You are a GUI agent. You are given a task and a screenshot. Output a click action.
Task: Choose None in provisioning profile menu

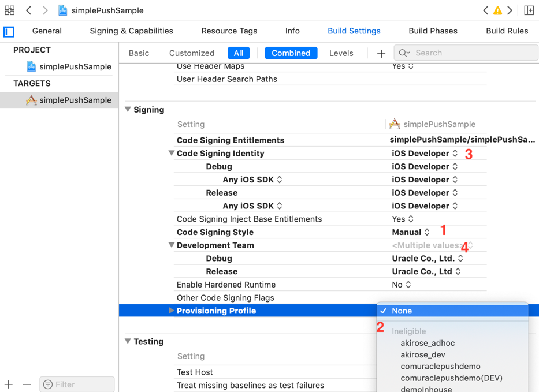[452, 311]
